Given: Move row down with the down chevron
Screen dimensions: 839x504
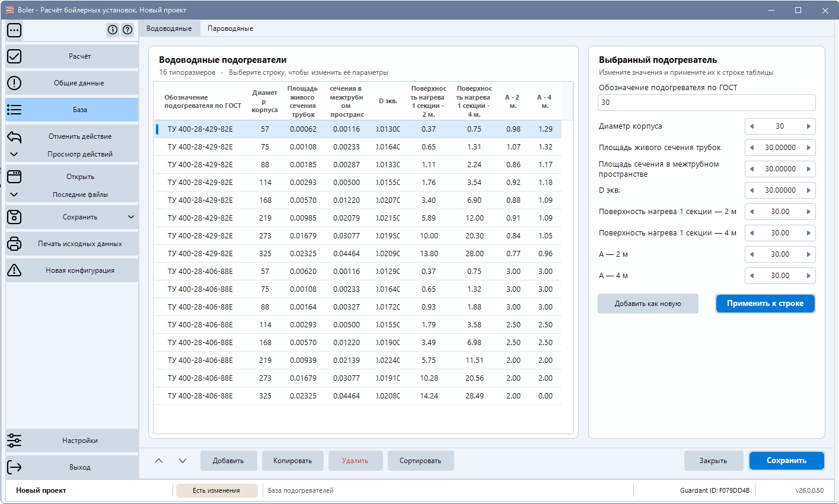Looking at the screenshot, I should pos(183,461).
